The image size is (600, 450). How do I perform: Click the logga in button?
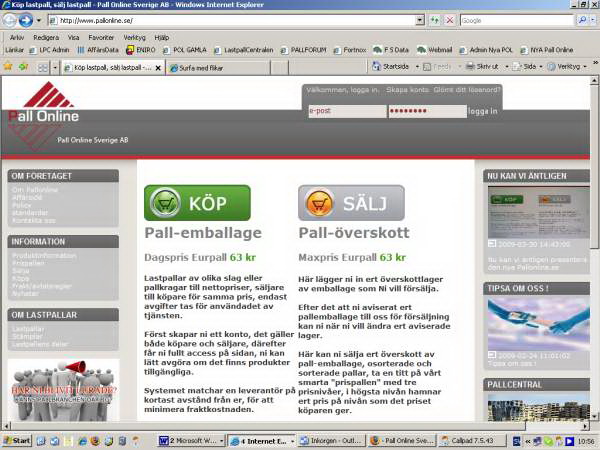point(483,111)
